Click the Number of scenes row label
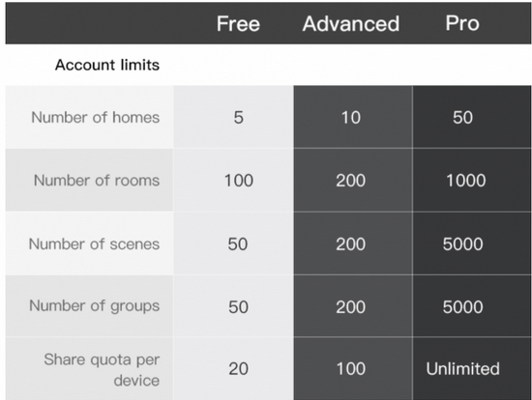The width and height of the screenshot is (532, 400). click(94, 243)
